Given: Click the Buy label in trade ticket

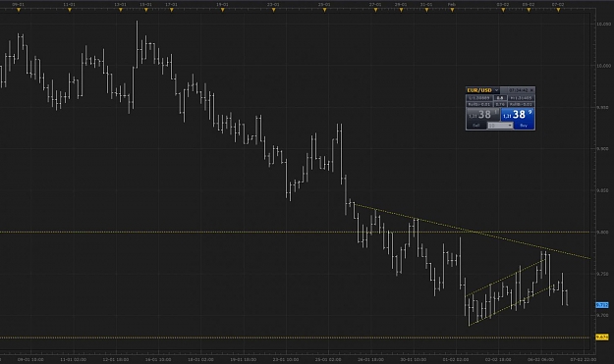Looking at the screenshot, I should (x=524, y=126).
